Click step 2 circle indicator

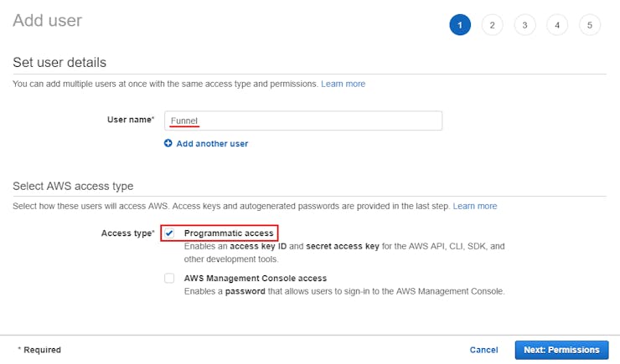(x=492, y=25)
